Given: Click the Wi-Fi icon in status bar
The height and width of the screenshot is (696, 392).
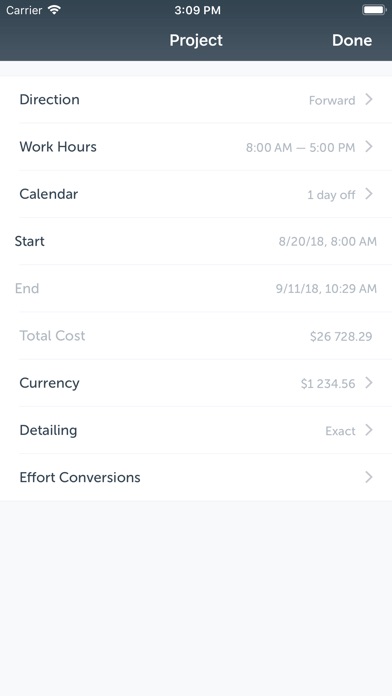Looking at the screenshot, I should pyautogui.click(x=54, y=10).
